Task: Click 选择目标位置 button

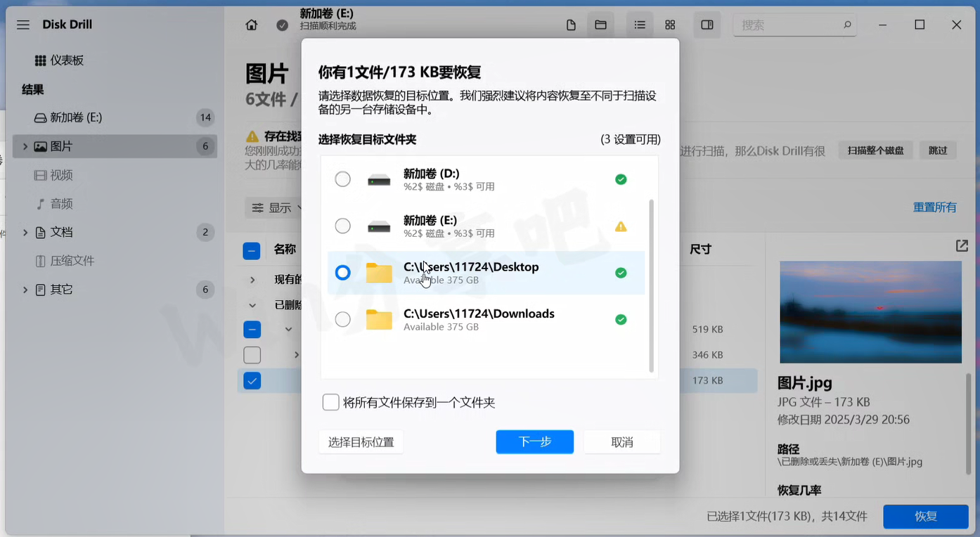Action: pos(361,442)
